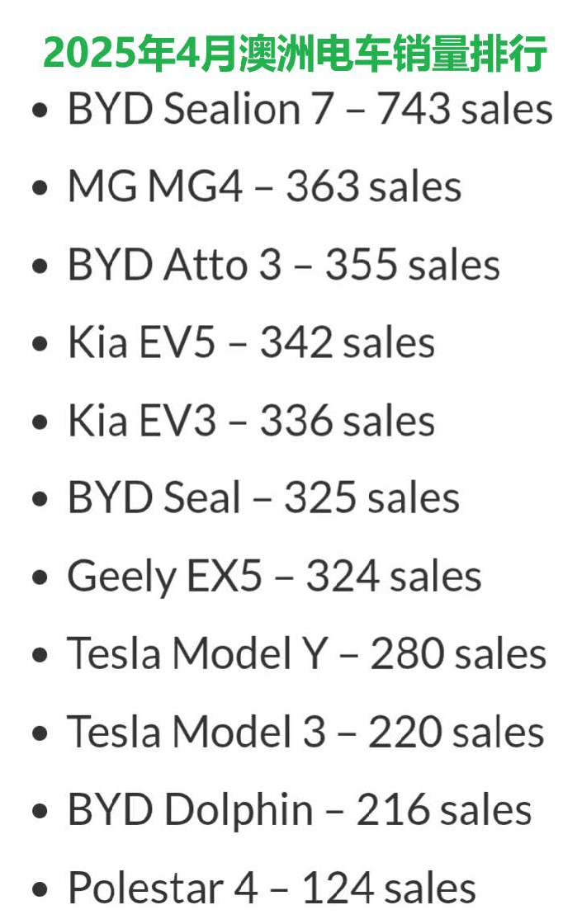Click the green Chinese title heading

pyautogui.click(x=295, y=54)
